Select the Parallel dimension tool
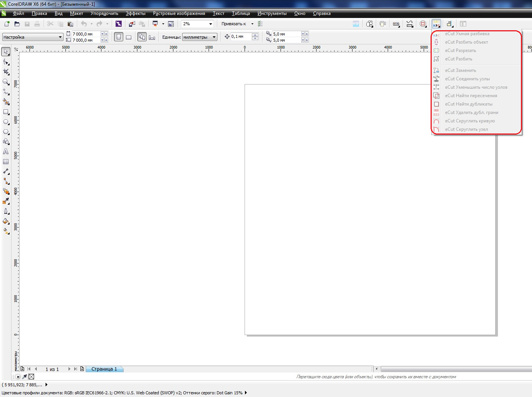Image resolution: width=532 pixels, height=397 pixels. point(6,171)
